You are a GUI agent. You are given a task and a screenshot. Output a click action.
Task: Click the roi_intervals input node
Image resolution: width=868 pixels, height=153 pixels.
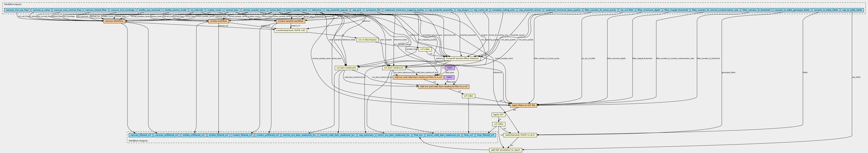point(196,10)
